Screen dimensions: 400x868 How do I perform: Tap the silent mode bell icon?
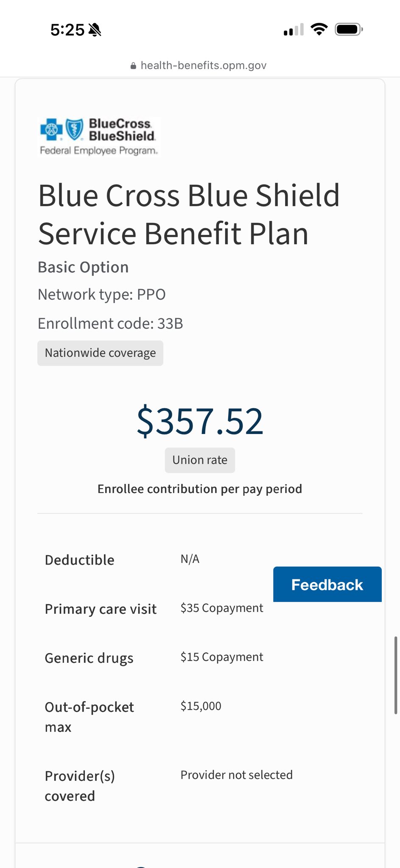(x=95, y=30)
